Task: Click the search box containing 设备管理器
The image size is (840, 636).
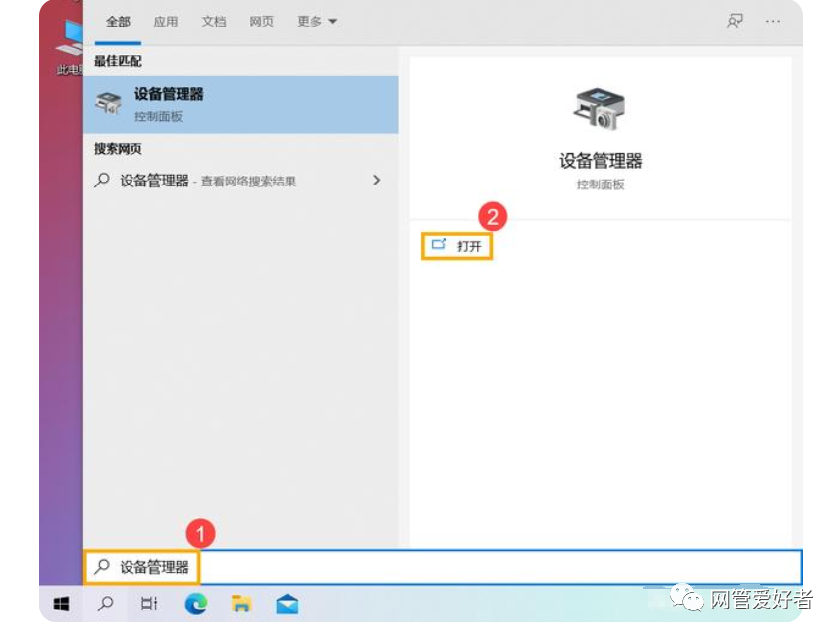Action: coord(442,567)
